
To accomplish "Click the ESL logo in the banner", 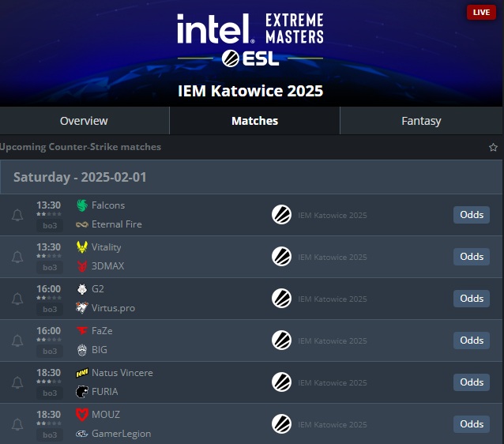I will [x=250, y=58].
